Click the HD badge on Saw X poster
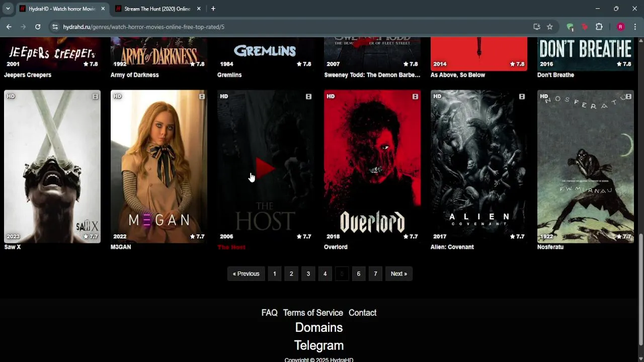The width and height of the screenshot is (644, 362). [11, 97]
